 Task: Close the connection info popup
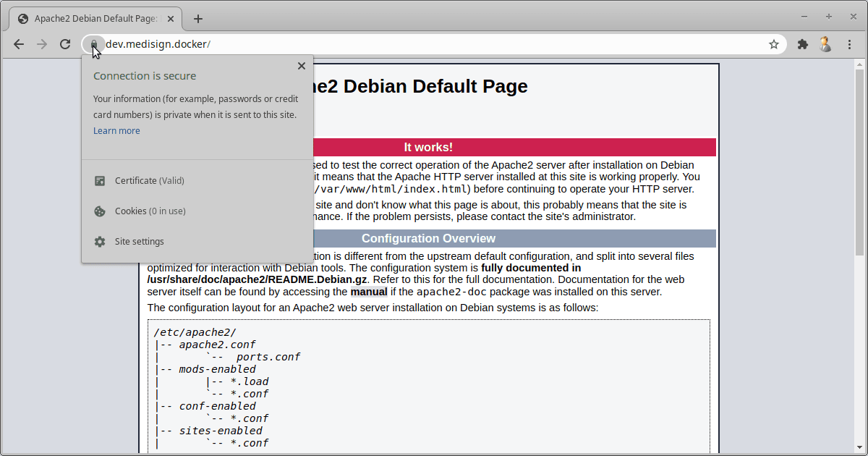(x=302, y=66)
